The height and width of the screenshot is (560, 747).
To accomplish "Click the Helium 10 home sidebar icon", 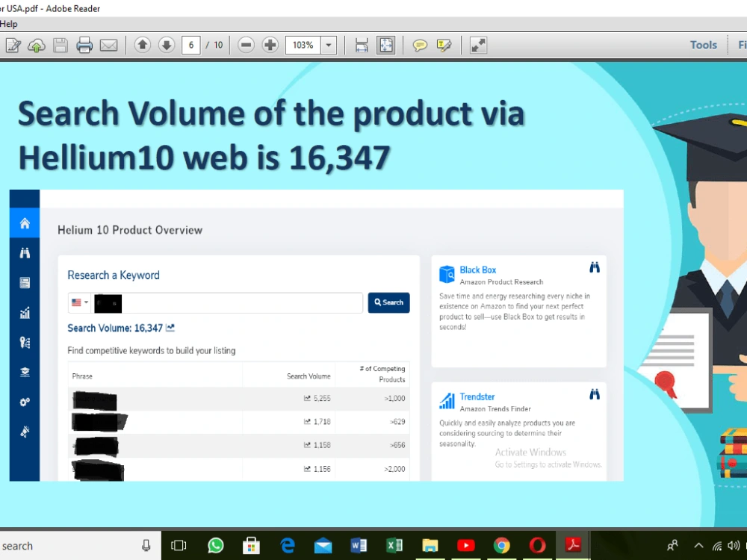I will 25,223.
